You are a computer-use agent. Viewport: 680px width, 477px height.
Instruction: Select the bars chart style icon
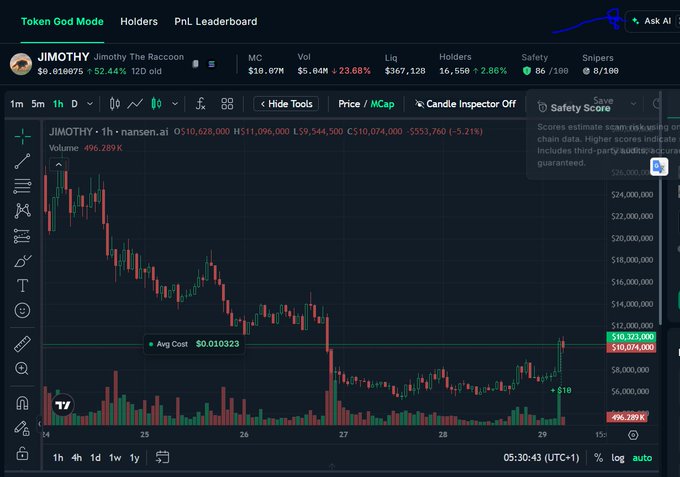(114, 104)
